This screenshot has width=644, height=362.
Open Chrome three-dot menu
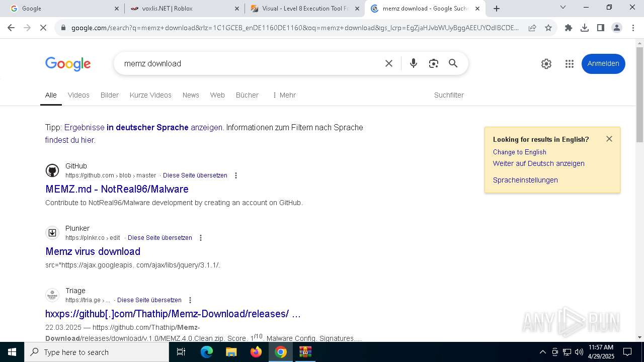[633, 28]
